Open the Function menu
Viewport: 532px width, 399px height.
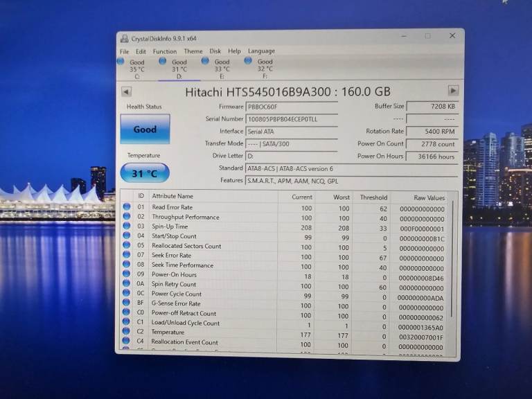click(165, 51)
